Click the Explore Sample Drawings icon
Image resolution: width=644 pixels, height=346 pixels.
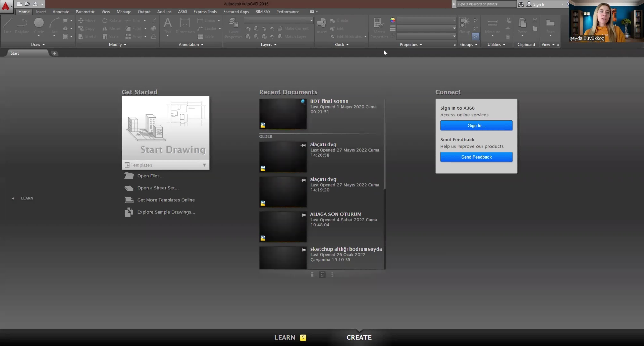(129, 212)
